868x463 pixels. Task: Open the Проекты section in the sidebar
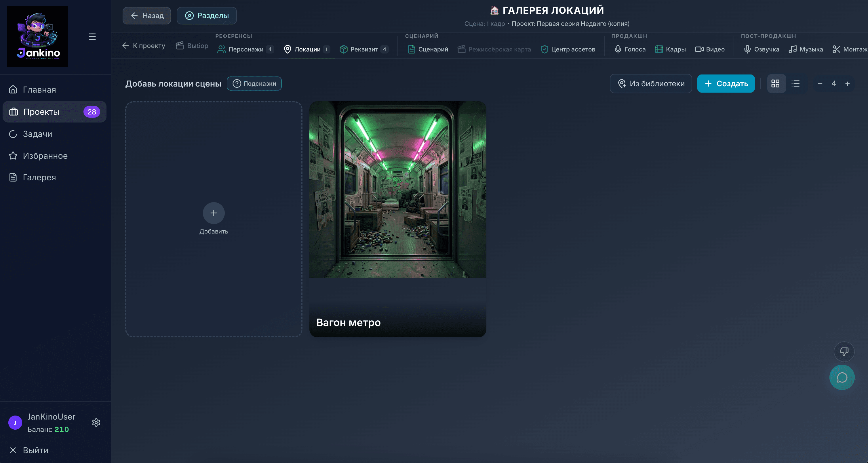click(x=55, y=112)
